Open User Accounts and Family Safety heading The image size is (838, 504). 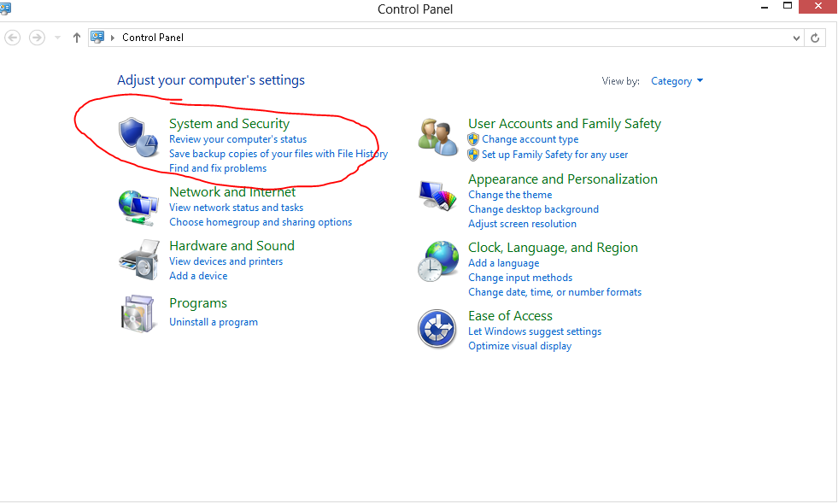pyautogui.click(x=565, y=124)
